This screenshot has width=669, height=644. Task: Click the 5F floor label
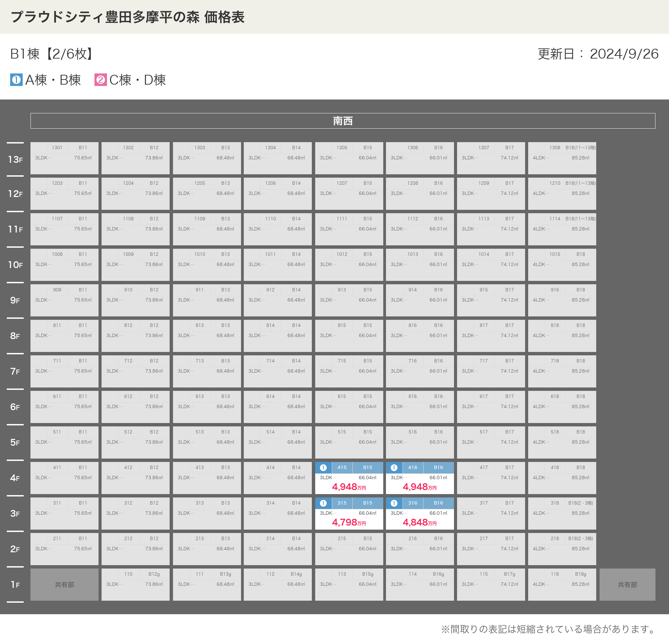click(15, 442)
